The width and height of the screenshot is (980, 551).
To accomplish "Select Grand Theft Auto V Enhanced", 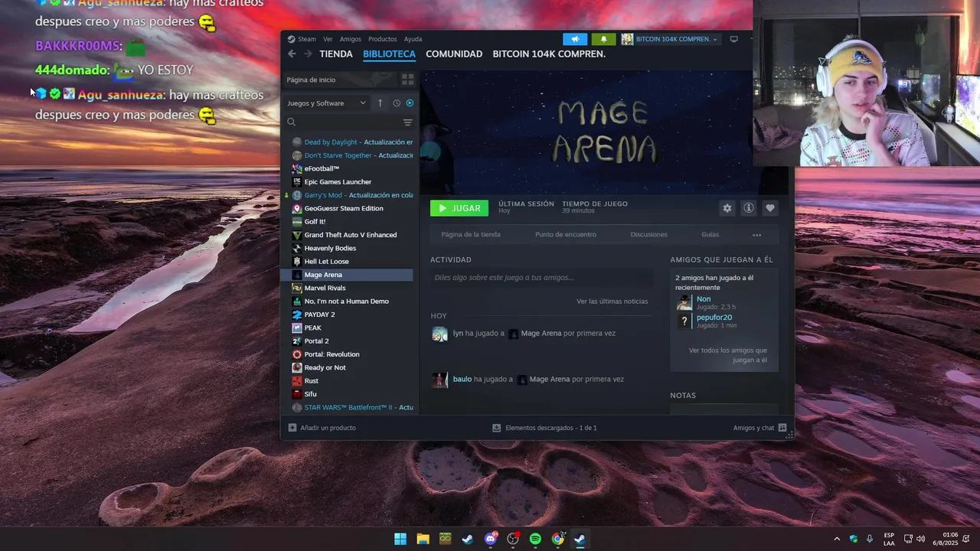I will tap(352, 235).
